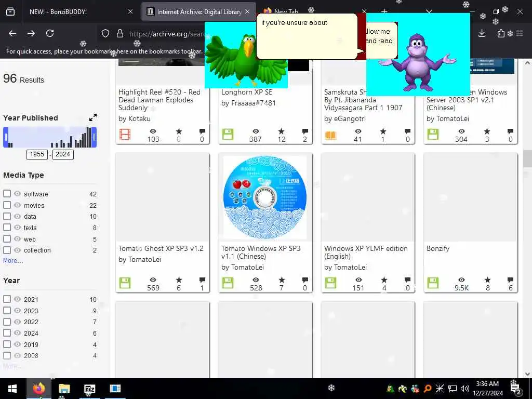Viewport: 532px width, 399px height.
Task: Click the book icon on Samskruta card
Action: 330,136
